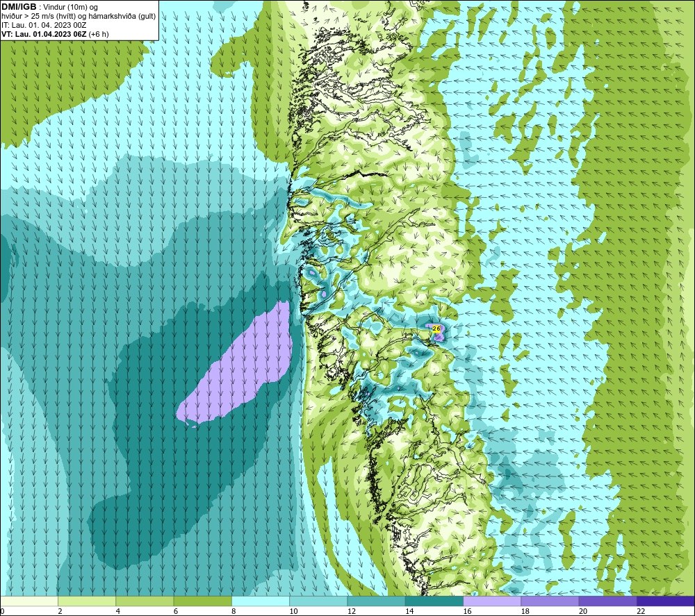
Task: Click the scale label "22"
Action: [641, 612]
